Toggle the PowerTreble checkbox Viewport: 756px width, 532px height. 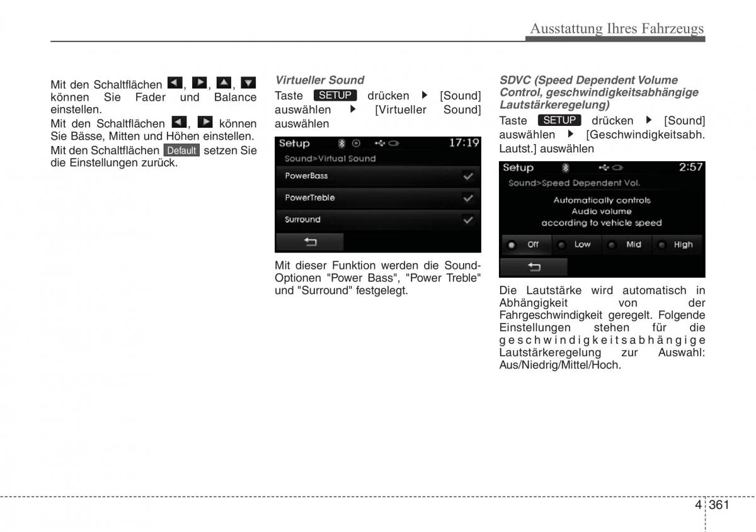[x=468, y=198]
